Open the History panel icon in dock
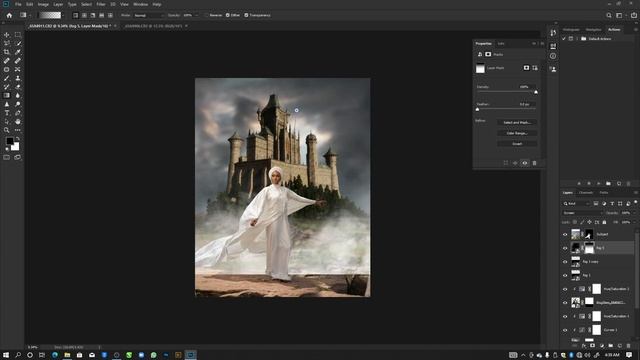Image resolution: width=640 pixels, height=360 pixels. click(553, 33)
